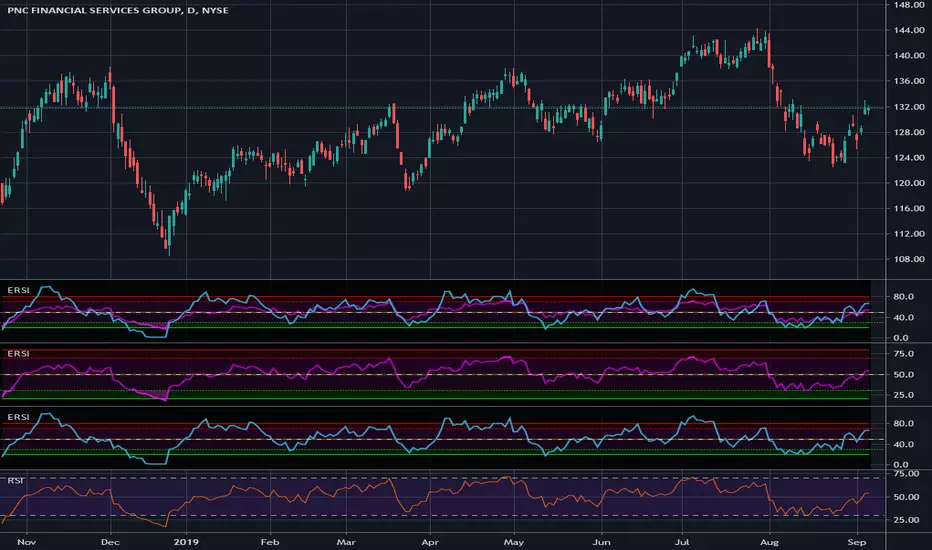Pick the 128.00 price axis value
The image size is (932, 550).
(x=909, y=132)
